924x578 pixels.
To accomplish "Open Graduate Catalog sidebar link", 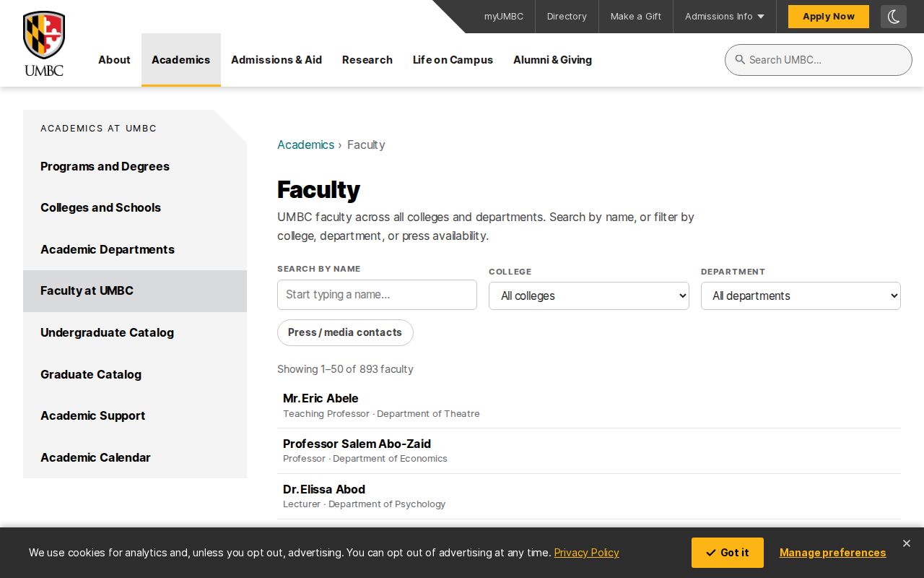I will pyautogui.click(x=135, y=374).
